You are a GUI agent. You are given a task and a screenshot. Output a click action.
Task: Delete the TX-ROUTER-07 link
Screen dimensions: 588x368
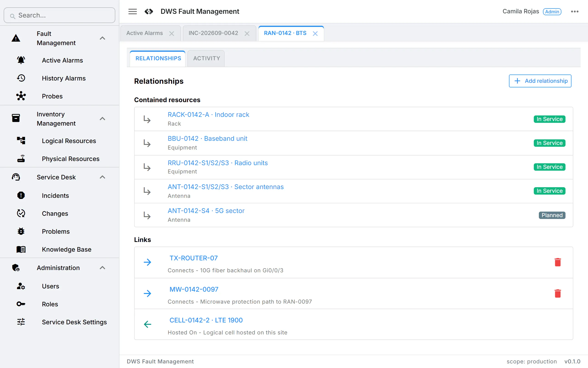(558, 262)
